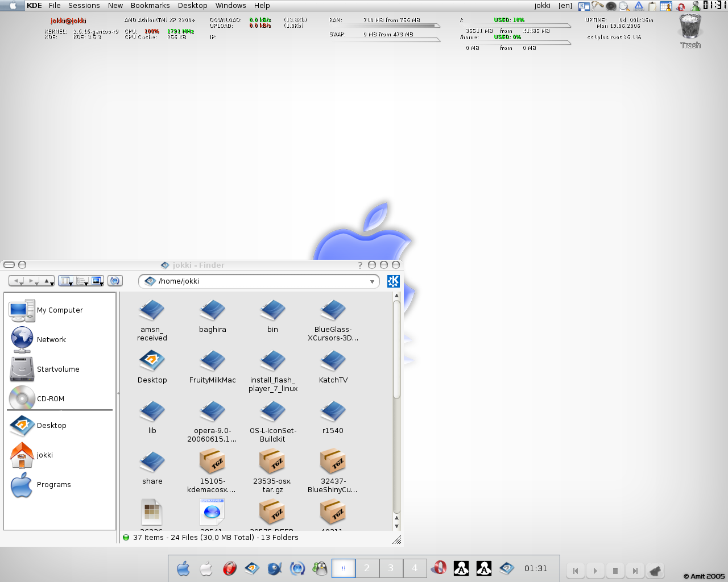This screenshot has height=582, width=728.
Task: Click the warning triangle tray icon
Action: pyautogui.click(x=639, y=6)
